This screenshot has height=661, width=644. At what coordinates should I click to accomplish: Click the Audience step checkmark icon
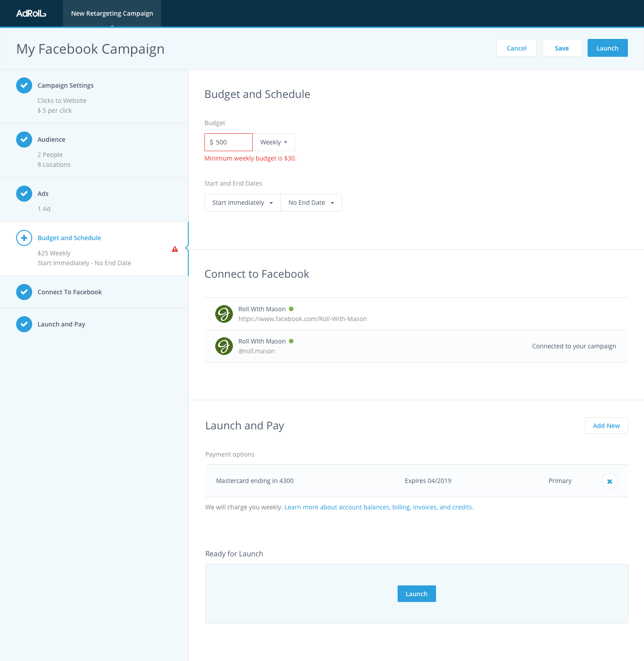24,140
